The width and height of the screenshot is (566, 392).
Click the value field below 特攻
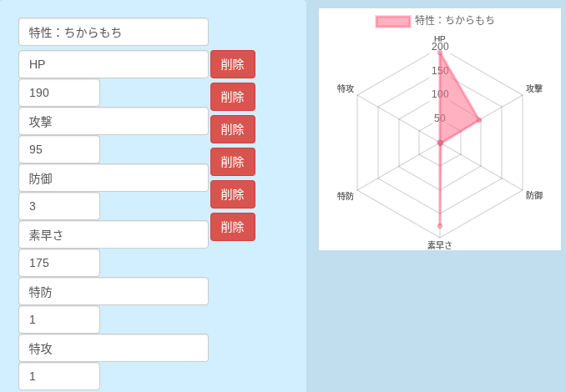59,376
